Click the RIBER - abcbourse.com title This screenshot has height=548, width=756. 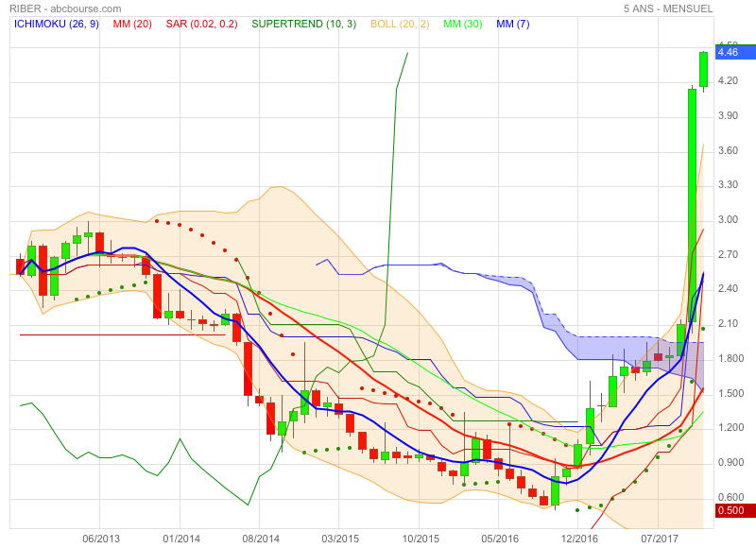click(65, 9)
